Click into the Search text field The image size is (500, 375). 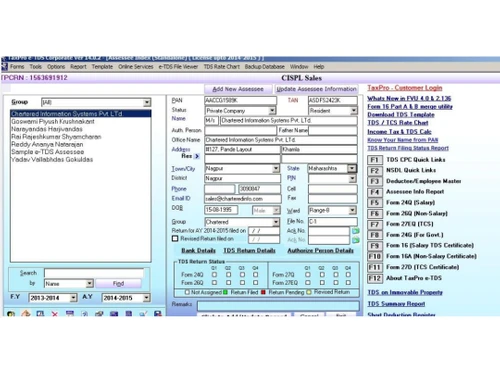pos(94,273)
